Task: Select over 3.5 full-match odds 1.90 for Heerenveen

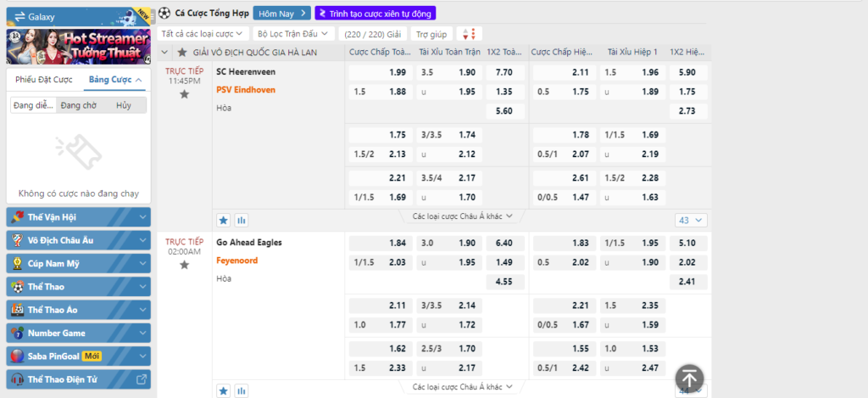Action: coord(449,73)
